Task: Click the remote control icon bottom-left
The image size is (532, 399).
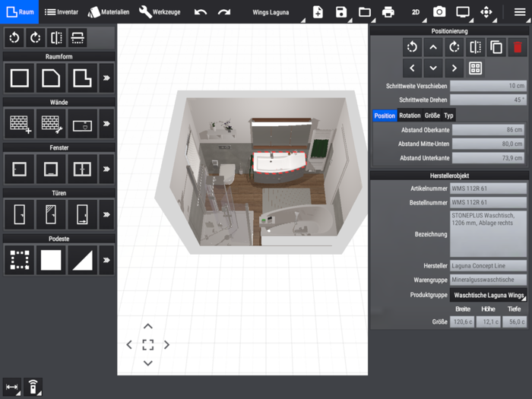Action: [33, 387]
